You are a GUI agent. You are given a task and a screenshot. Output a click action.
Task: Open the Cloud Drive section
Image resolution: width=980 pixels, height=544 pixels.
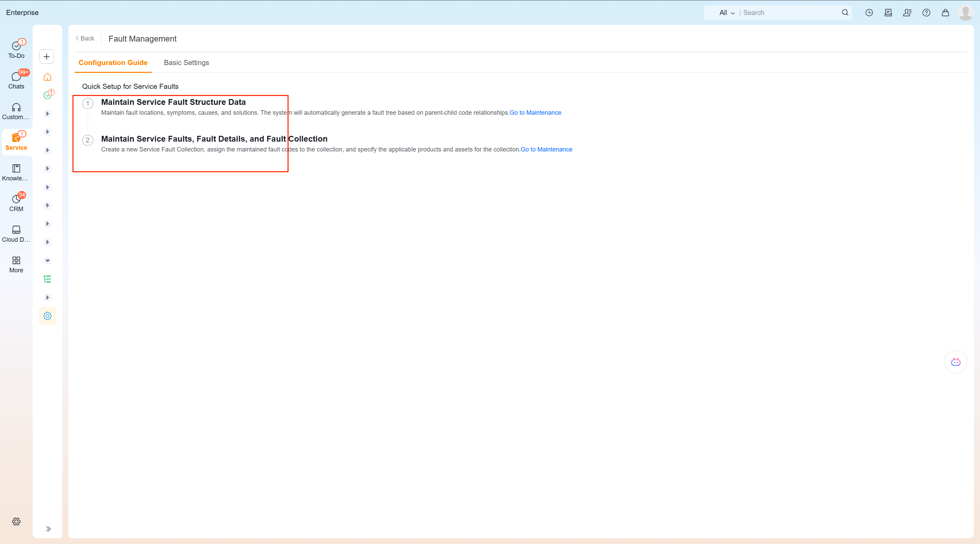click(16, 234)
